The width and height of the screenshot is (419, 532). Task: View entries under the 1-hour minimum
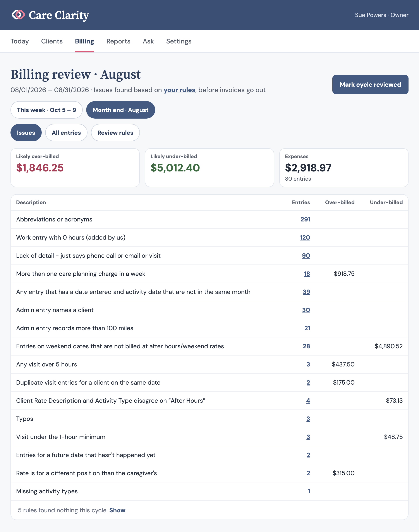[308, 437]
